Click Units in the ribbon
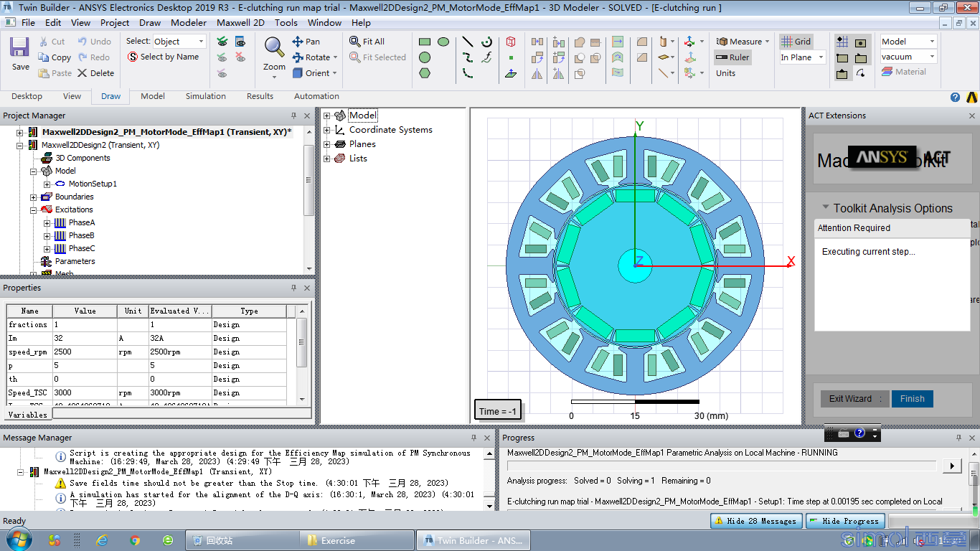980x551 pixels. (725, 73)
